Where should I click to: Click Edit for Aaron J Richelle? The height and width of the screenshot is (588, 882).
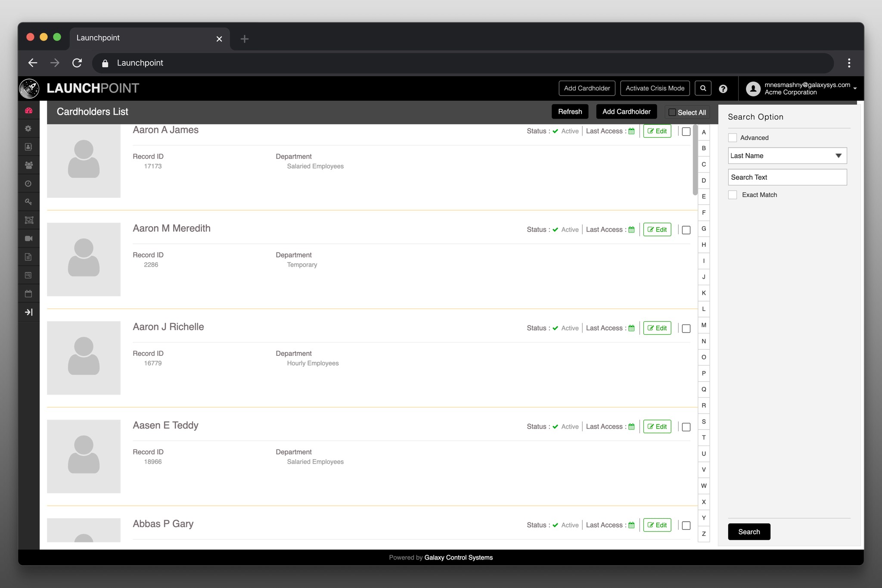[x=657, y=328]
